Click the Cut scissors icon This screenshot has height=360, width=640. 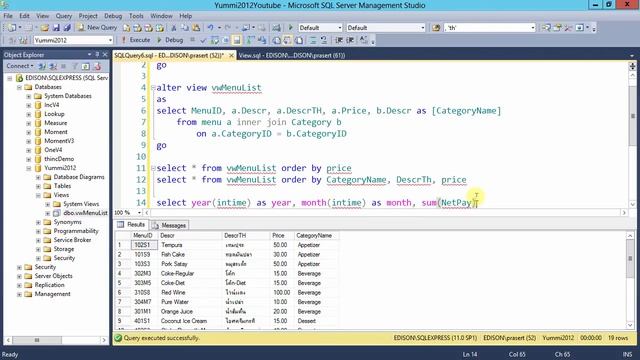click(174, 28)
